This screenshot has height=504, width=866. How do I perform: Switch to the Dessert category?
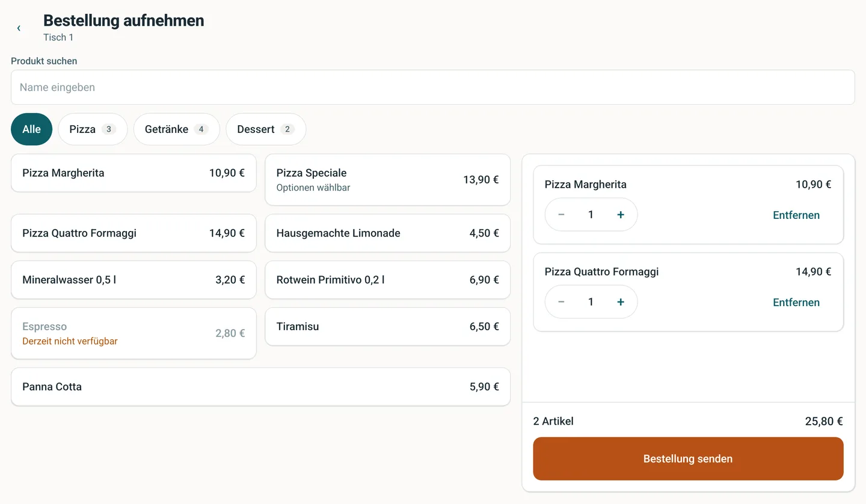point(266,129)
